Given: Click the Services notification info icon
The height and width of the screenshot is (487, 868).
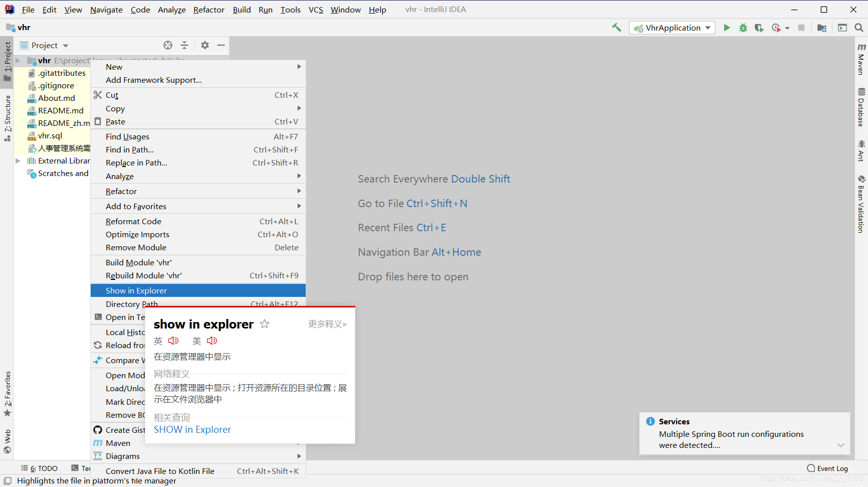Looking at the screenshot, I should (x=650, y=421).
